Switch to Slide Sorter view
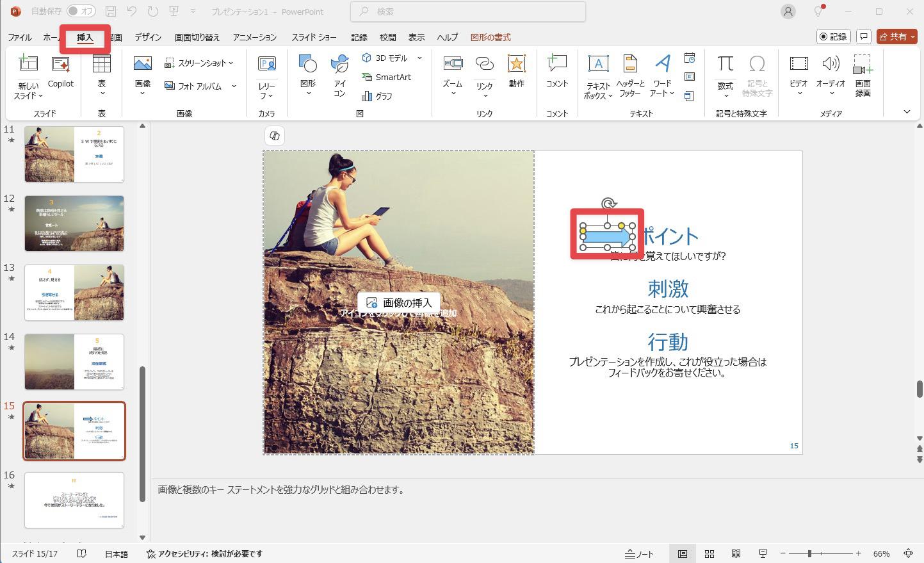The height and width of the screenshot is (563, 924). (709, 553)
